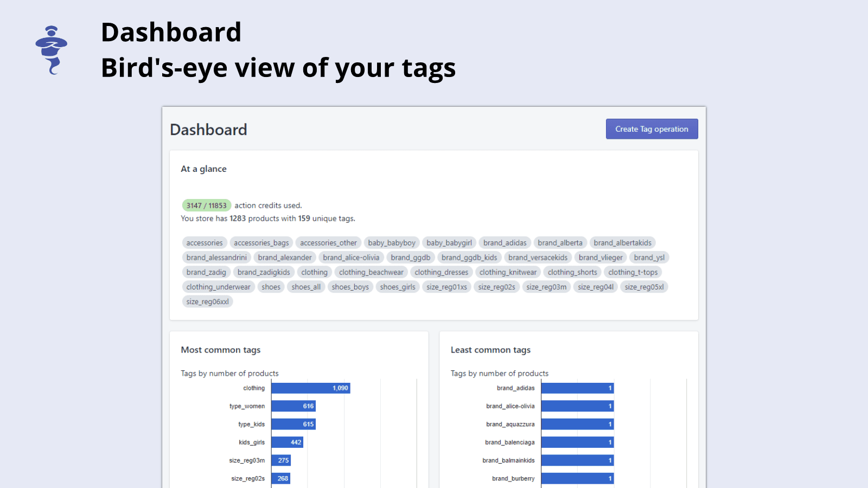Click the accessories tag
This screenshot has width=868, height=488.
(204, 242)
